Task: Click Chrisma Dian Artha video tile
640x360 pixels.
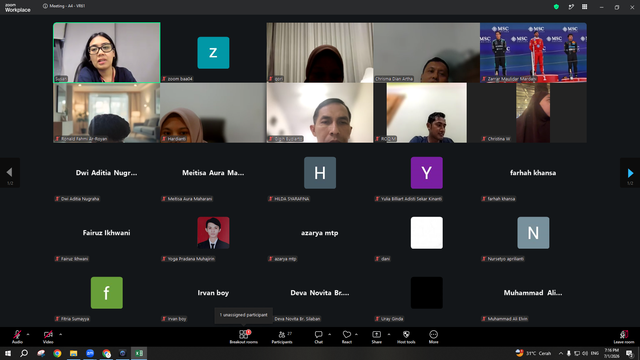Action: (427, 53)
